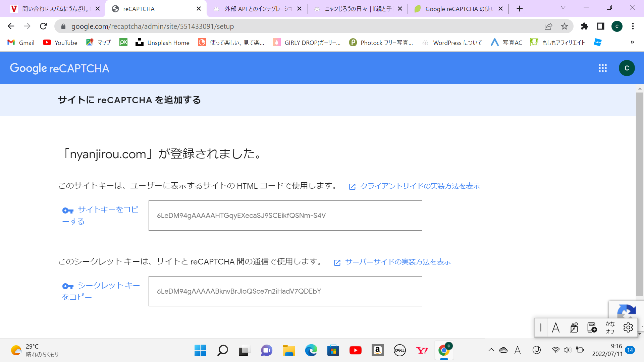
Task: Open server-side implementation guide link
Action: point(398,262)
